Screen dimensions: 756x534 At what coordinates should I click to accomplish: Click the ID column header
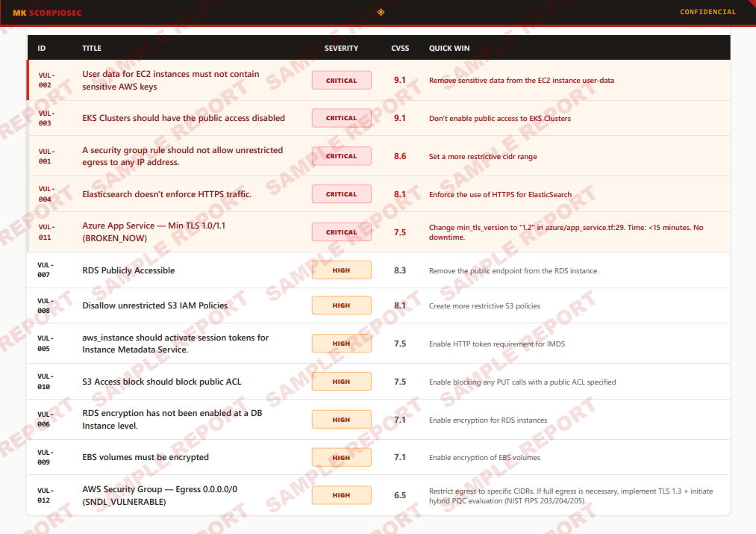pyautogui.click(x=42, y=49)
